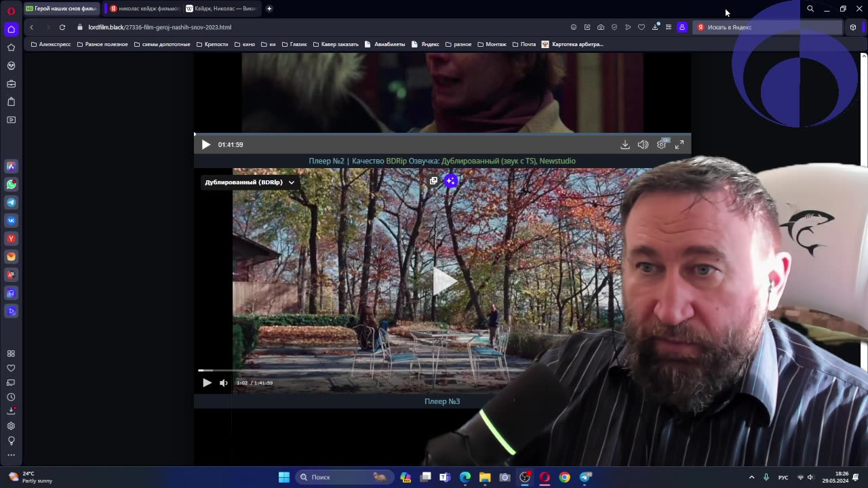This screenshot has width=868, height=488.
Task: Open Telegram in Opera sidebar
Action: (11, 202)
